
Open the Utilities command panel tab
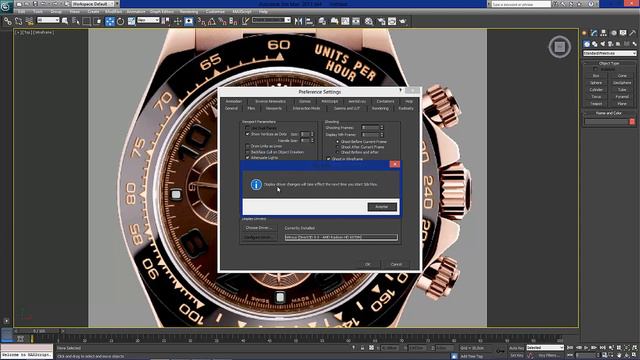(633, 33)
